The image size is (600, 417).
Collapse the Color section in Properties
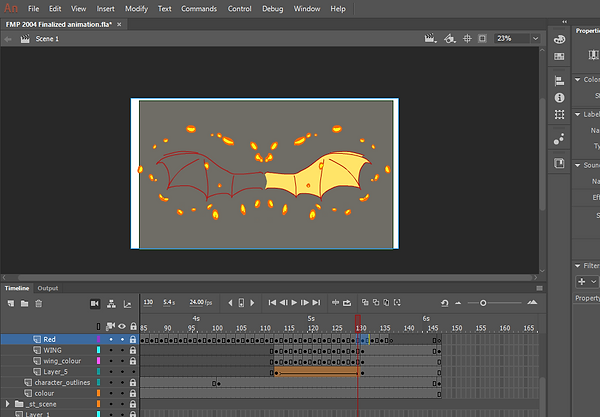click(578, 79)
